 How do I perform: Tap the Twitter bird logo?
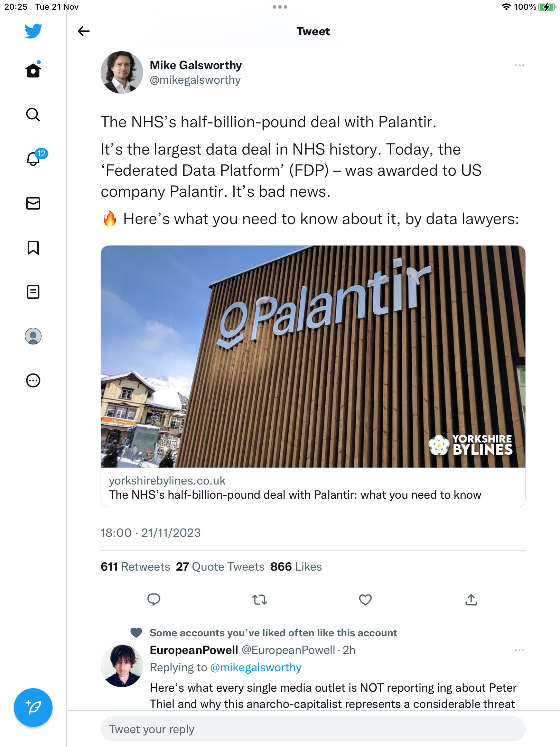33,31
